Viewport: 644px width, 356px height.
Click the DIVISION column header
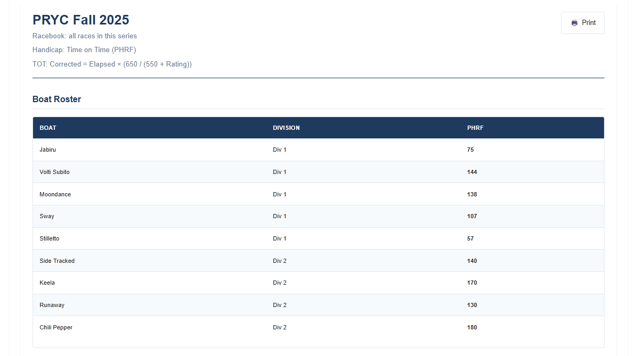(x=286, y=128)
